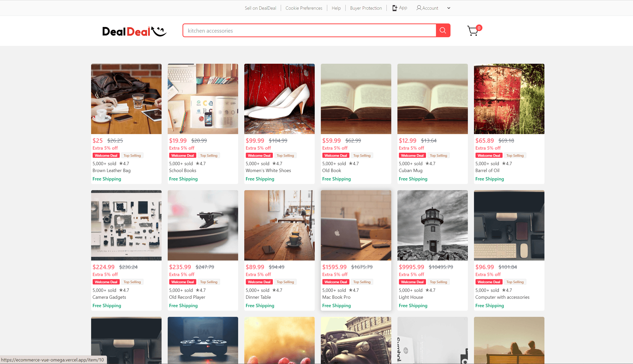Click the Welcome Deal badge on Camera Gadgets
This screenshot has width=633, height=364.
pyautogui.click(x=106, y=282)
